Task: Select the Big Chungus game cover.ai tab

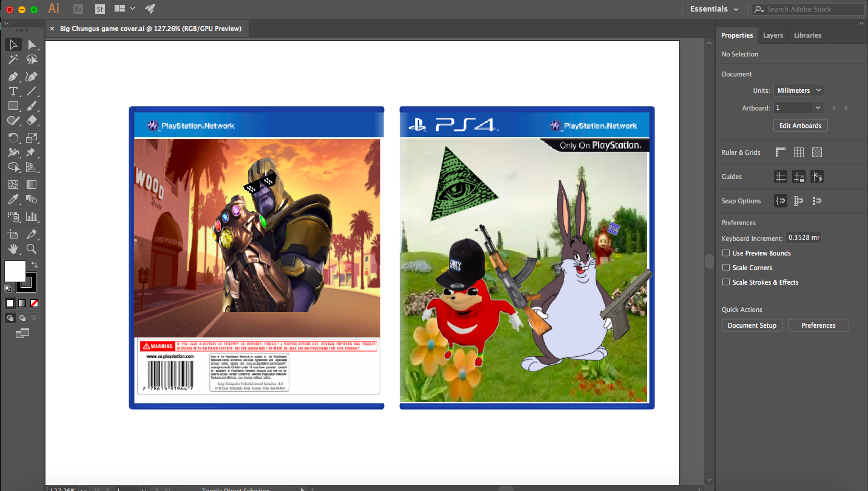Action: pos(150,29)
